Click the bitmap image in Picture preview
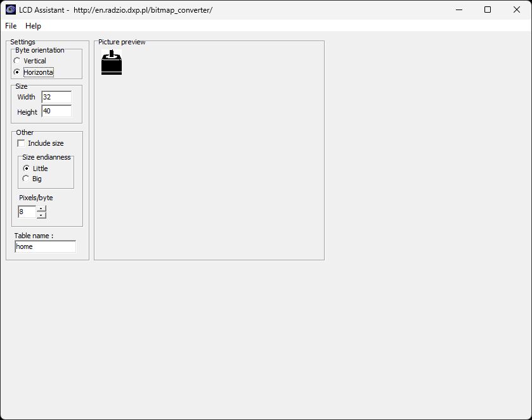532x420 pixels. (112, 62)
